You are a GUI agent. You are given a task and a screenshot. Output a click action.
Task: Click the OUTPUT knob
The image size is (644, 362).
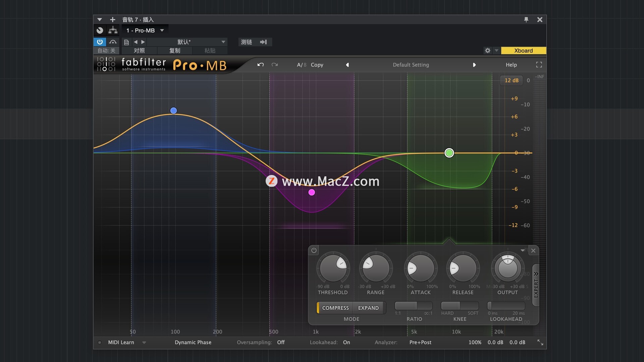point(507,268)
